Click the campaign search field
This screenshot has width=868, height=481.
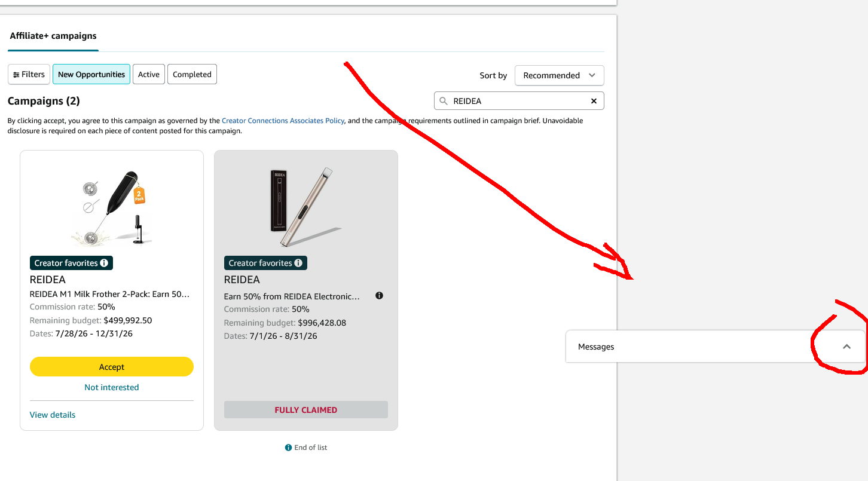(x=519, y=101)
